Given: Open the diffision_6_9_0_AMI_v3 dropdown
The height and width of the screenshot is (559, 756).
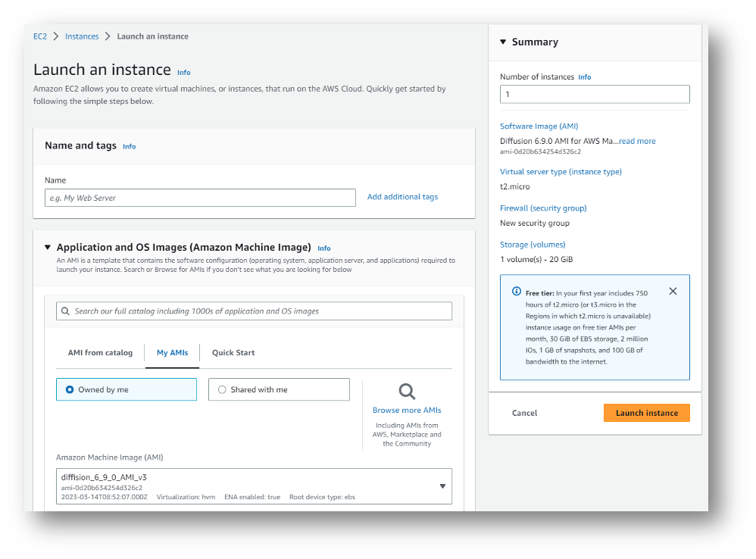Looking at the screenshot, I should (x=442, y=486).
